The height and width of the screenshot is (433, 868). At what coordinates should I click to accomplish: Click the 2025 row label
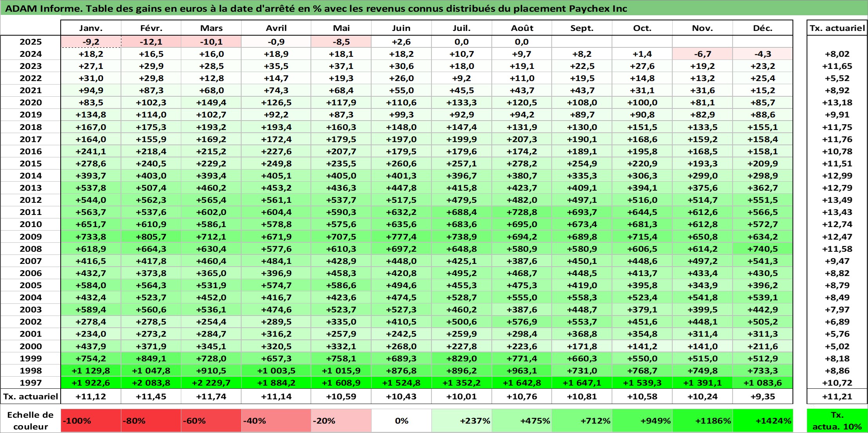point(31,41)
